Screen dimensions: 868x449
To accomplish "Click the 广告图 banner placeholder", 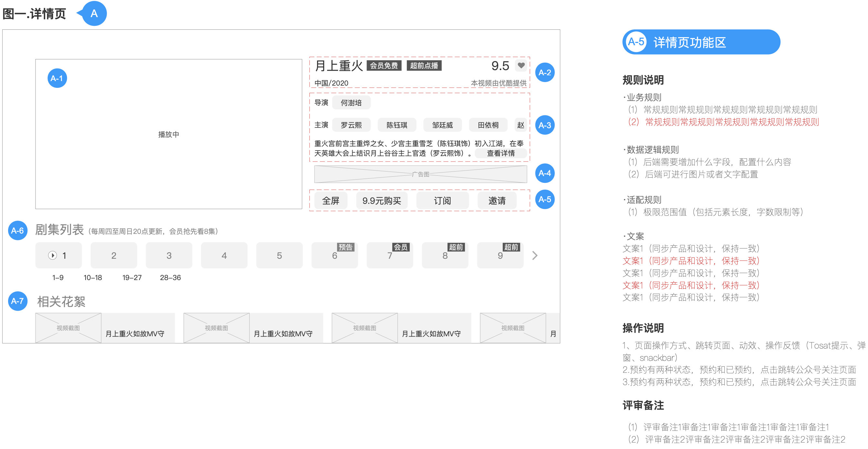I will pyautogui.click(x=420, y=174).
